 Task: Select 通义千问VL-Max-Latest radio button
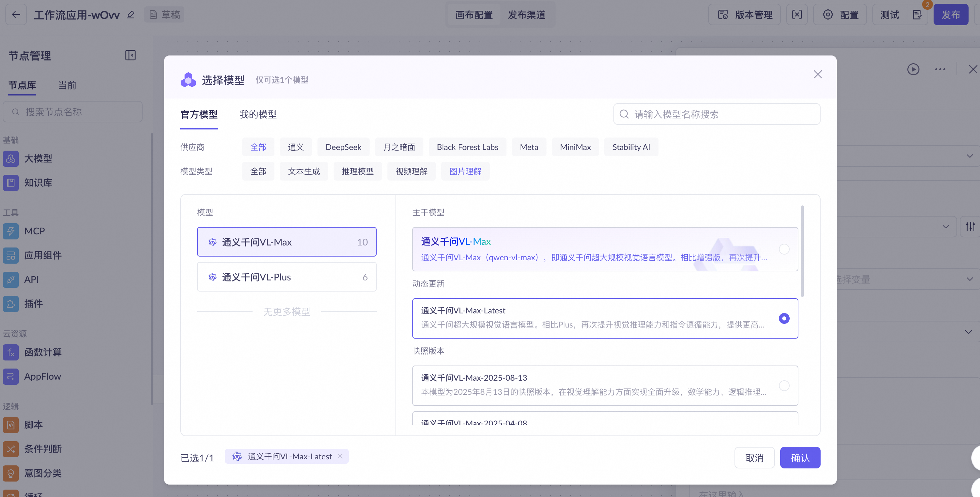784,318
